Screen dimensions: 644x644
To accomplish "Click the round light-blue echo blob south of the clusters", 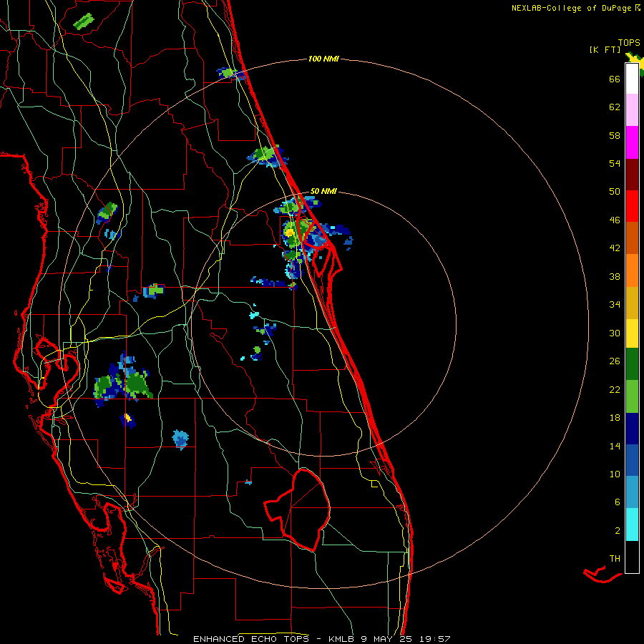I will pyautogui.click(x=180, y=439).
